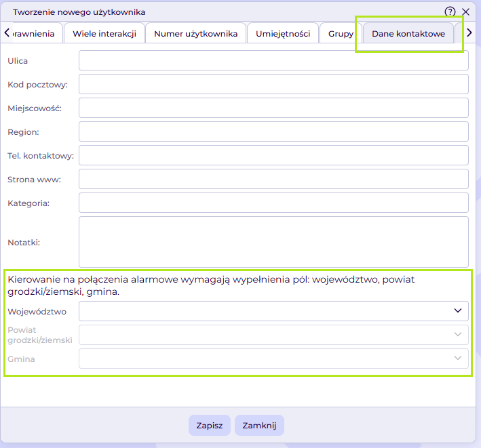Focus the Kategoria input field
Viewport: 481px width, 448px height.
pos(273,203)
